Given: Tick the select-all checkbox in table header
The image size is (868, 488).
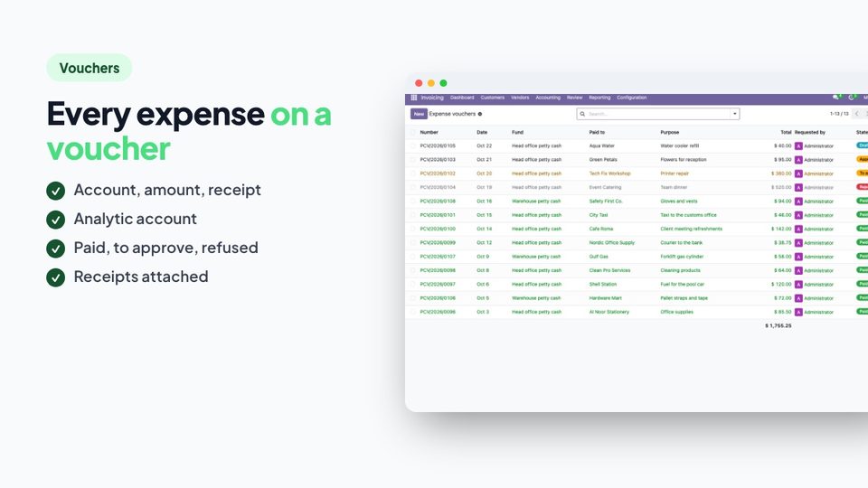Looking at the screenshot, I should 412,132.
